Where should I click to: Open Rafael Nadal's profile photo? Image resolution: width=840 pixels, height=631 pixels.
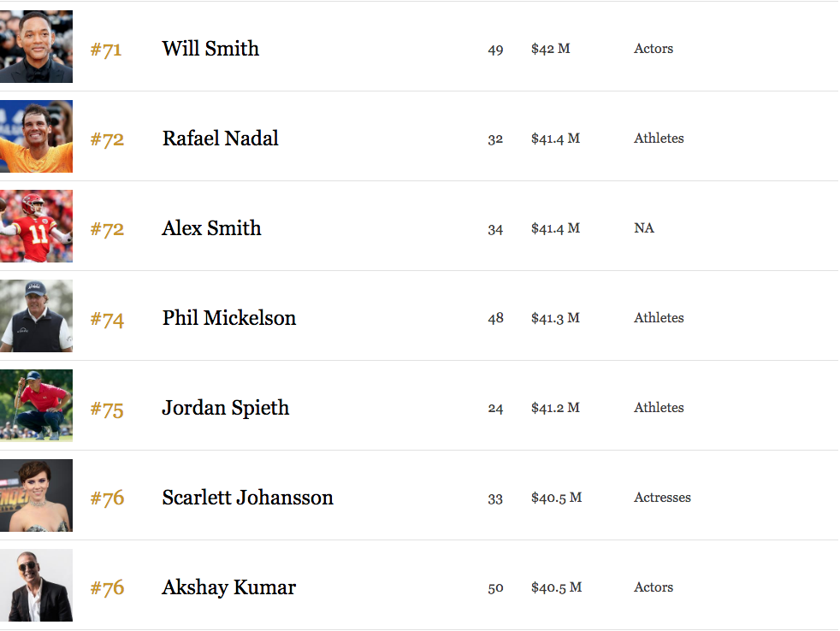(36, 137)
